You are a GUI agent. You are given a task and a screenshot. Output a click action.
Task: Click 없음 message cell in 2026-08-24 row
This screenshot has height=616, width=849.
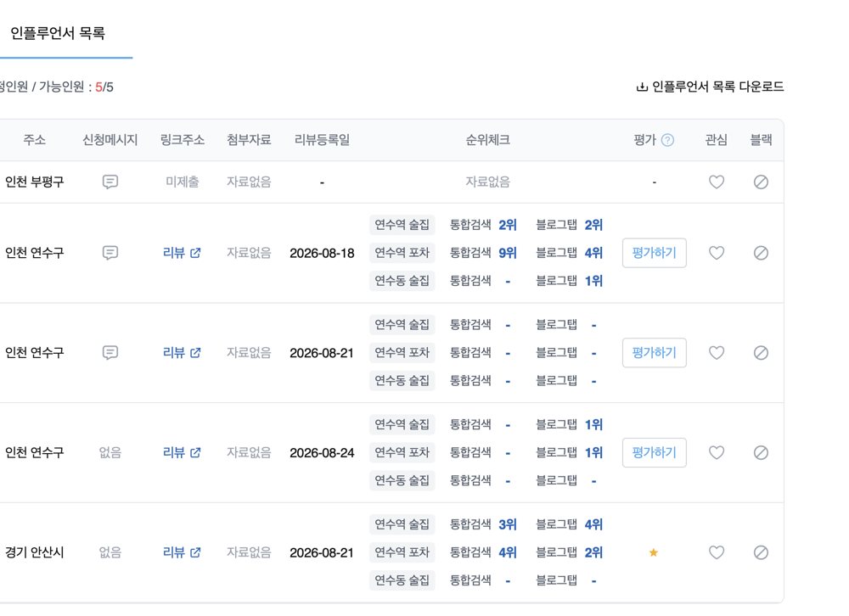(110, 452)
